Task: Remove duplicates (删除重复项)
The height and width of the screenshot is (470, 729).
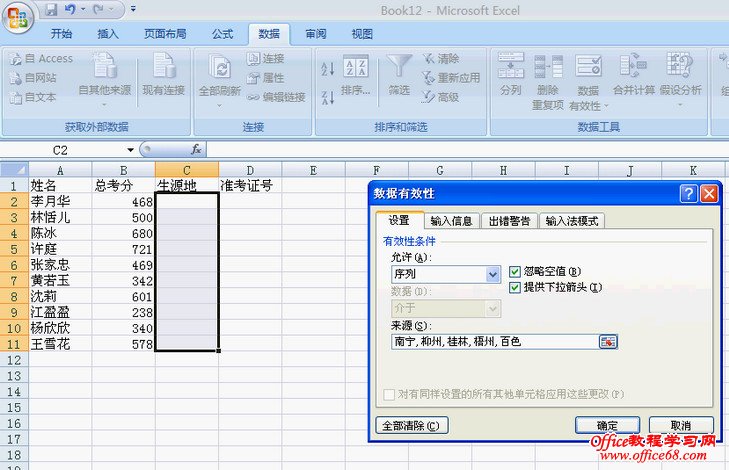Action: pos(548,82)
